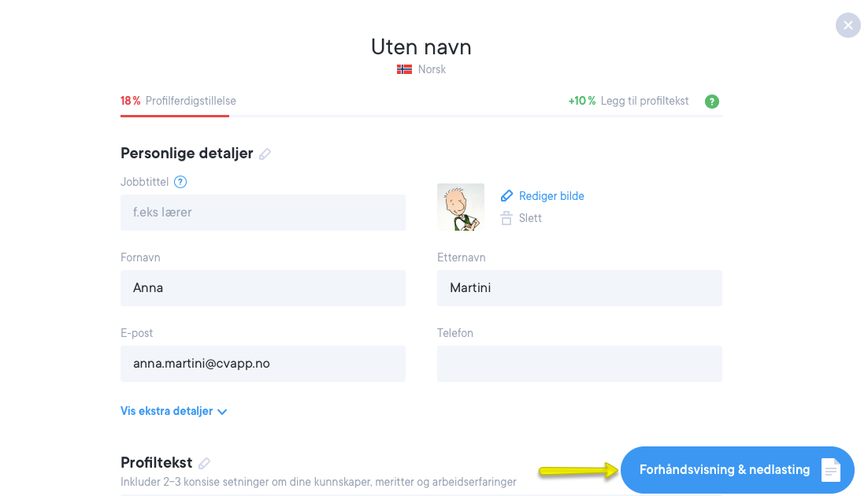Close the editor with the X button
868x496 pixels.
click(848, 26)
